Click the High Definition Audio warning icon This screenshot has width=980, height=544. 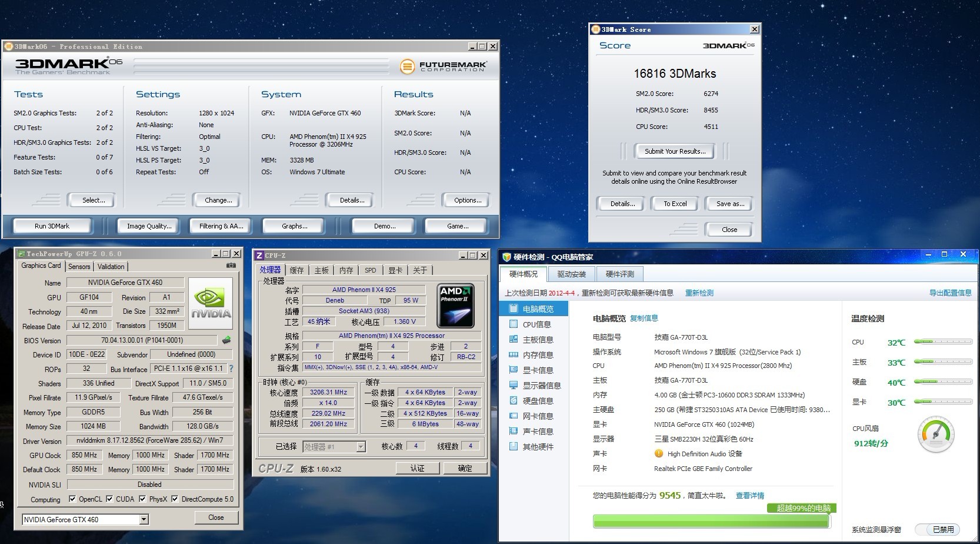coord(659,453)
